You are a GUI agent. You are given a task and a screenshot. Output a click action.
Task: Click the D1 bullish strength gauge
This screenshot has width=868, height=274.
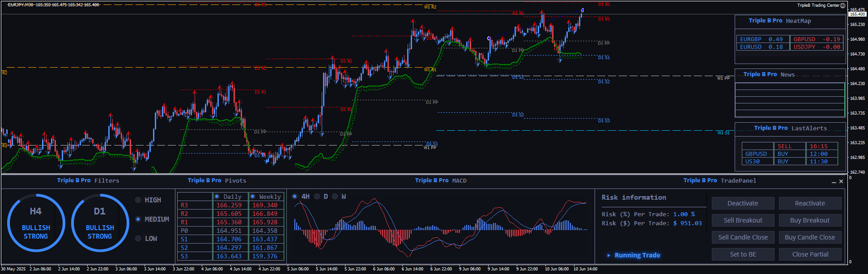(x=100, y=223)
